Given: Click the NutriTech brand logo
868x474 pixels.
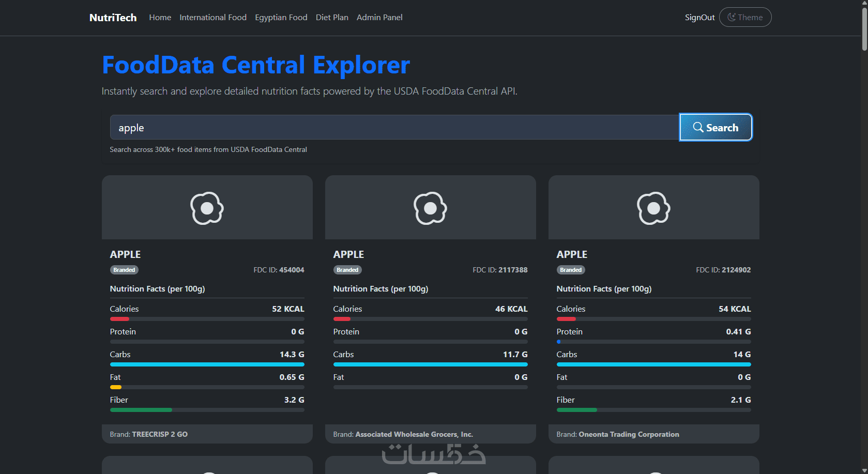Looking at the screenshot, I should coord(113,18).
